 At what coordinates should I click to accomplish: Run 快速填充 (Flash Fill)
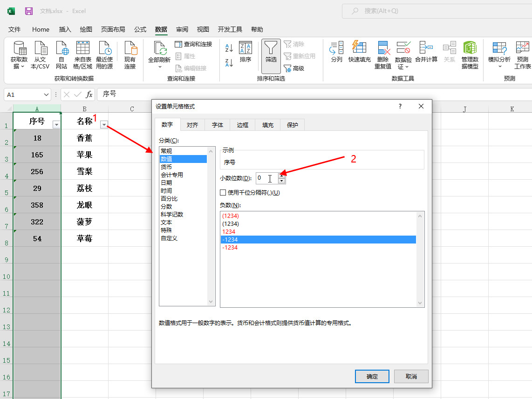(359, 52)
